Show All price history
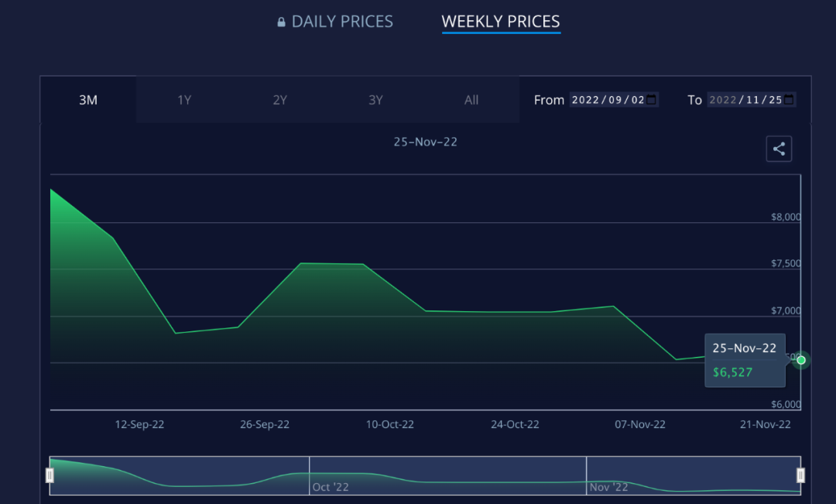This screenshot has width=836, height=504. tap(471, 100)
